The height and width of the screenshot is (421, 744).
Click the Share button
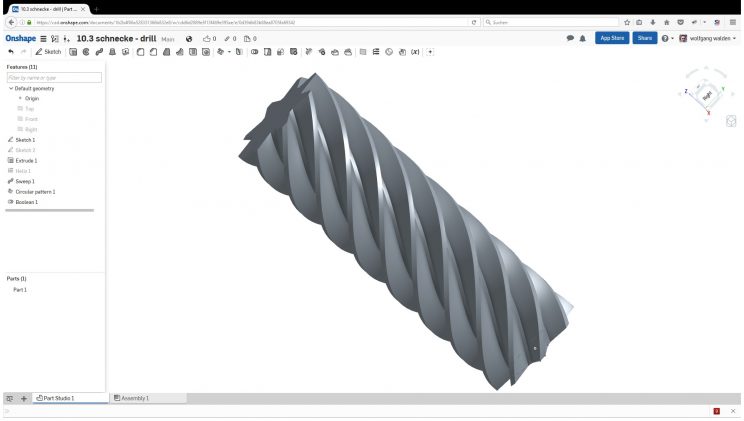click(645, 38)
